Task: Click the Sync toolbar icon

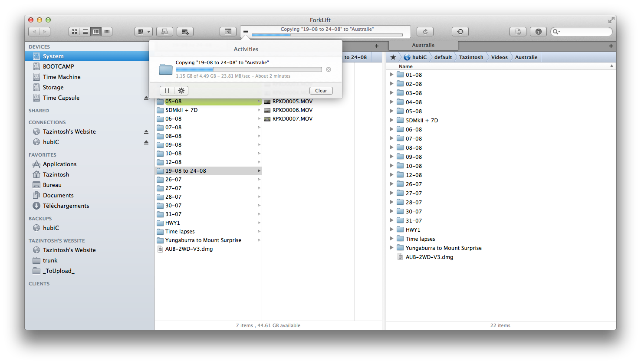Action: (x=460, y=32)
